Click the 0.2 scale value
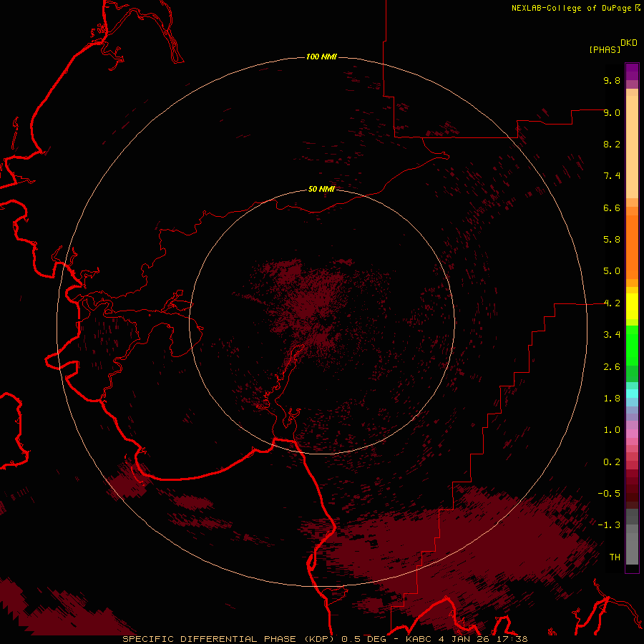 click(x=612, y=462)
